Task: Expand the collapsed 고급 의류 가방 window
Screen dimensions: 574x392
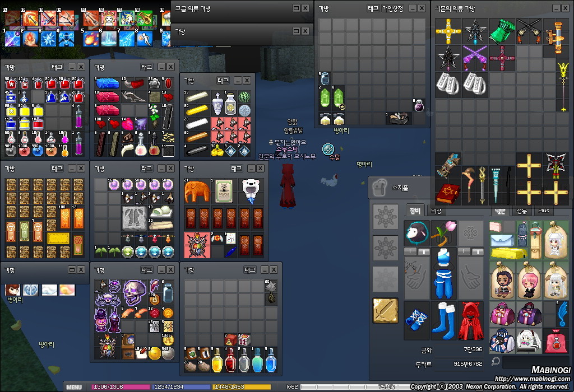Action: 295,8
